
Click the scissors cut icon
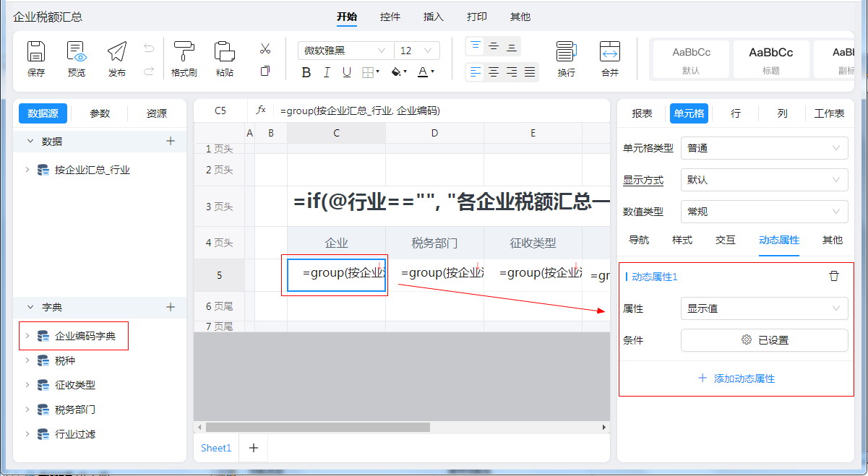pyautogui.click(x=265, y=49)
